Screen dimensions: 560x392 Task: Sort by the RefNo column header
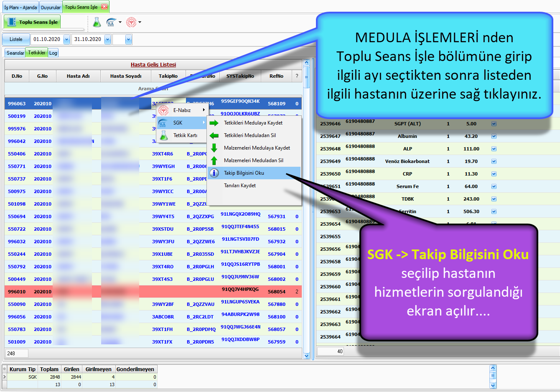pyautogui.click(x=276, y=76)
